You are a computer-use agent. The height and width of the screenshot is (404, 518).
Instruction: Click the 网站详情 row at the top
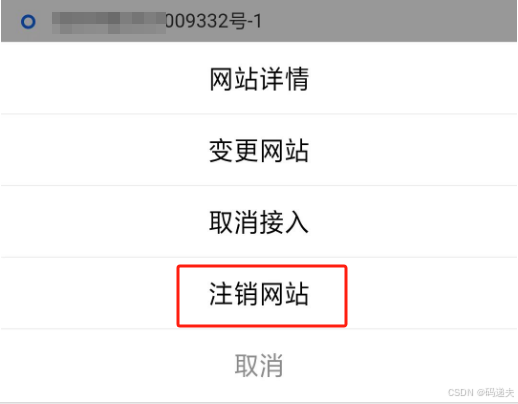click(259, 79)
